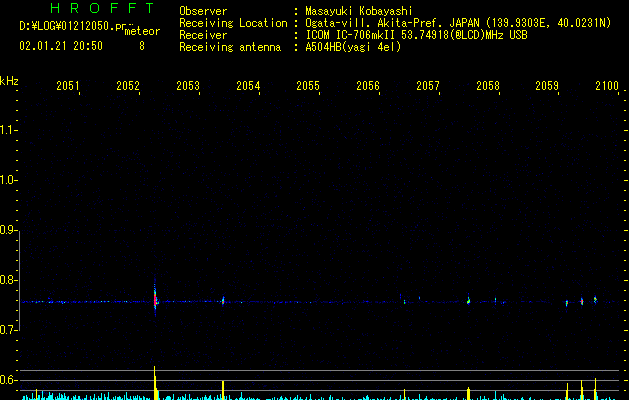The width and height of the screenshot is (629, 400).
Task: Click the 2054 time axis marker
Action: (x=248, y=86)
